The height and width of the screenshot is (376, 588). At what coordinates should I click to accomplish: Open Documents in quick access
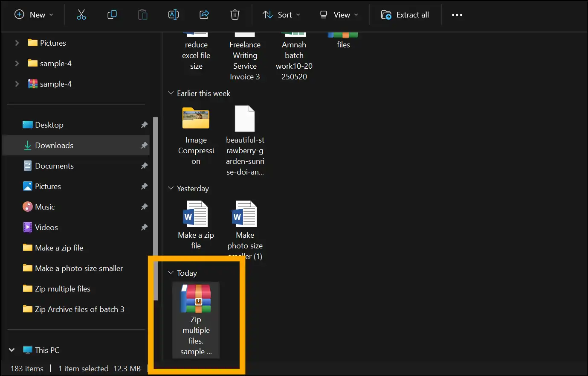point(48,166)
